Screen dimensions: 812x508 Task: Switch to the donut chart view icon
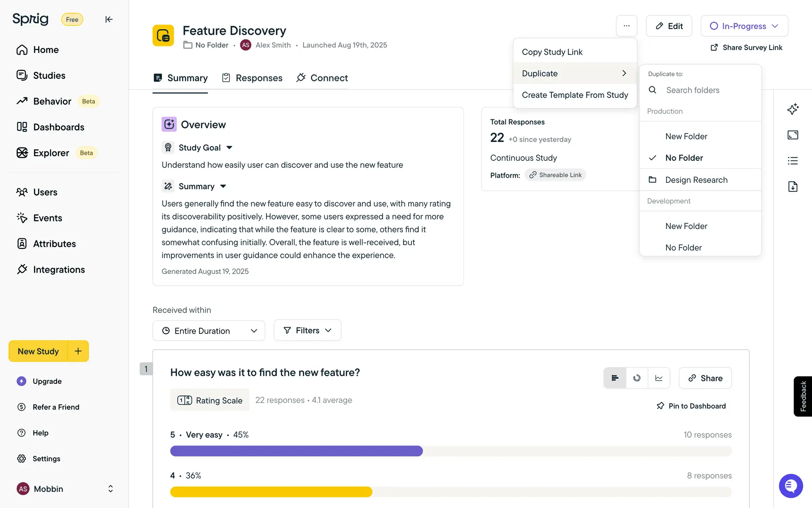[636, 378]
